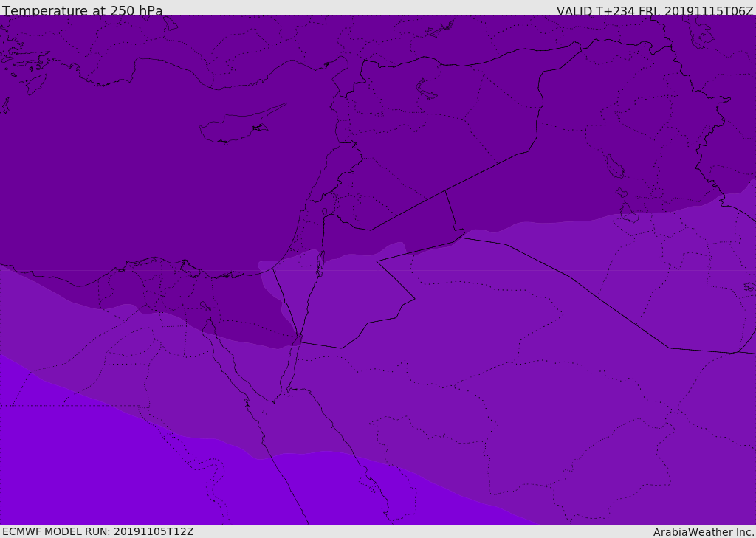The height and width of the screenshot is (538, 756).
Task: Click the 'VALID T+234 FRI. 20191115T06Z' label
Action: 655,11
